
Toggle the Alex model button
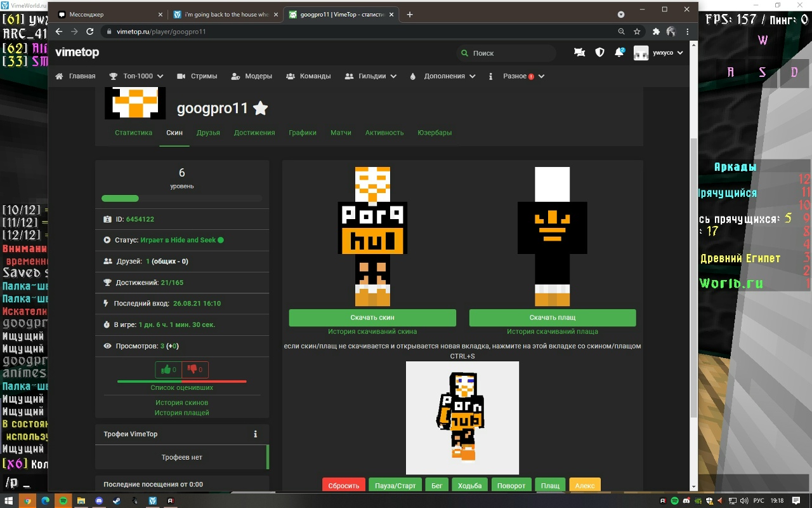[x=584, y=485]
